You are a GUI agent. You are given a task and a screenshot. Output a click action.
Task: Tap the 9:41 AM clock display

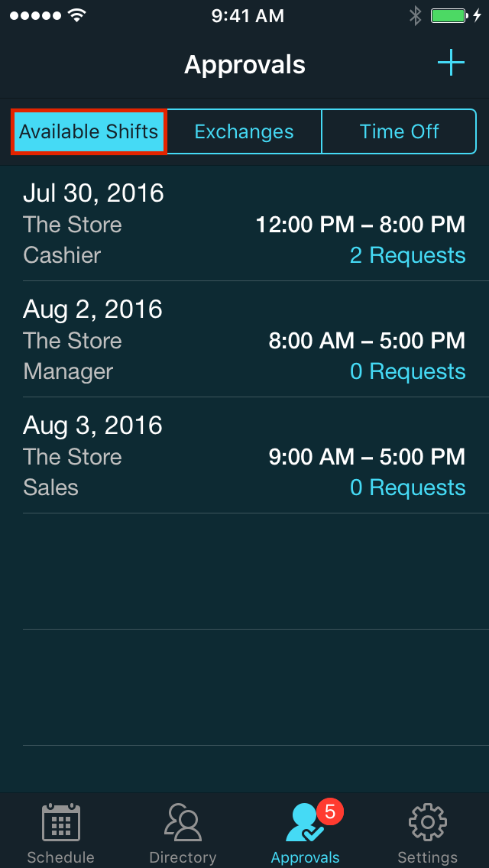(248, 15)
